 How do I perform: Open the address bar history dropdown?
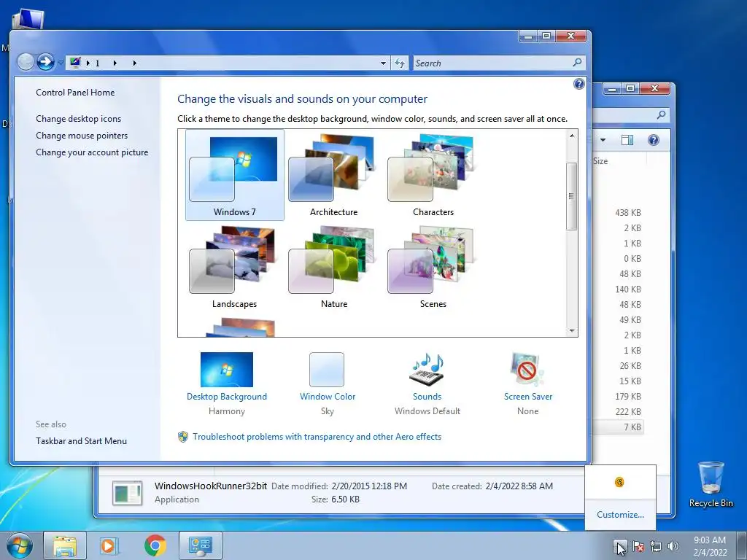pos(383,63)
